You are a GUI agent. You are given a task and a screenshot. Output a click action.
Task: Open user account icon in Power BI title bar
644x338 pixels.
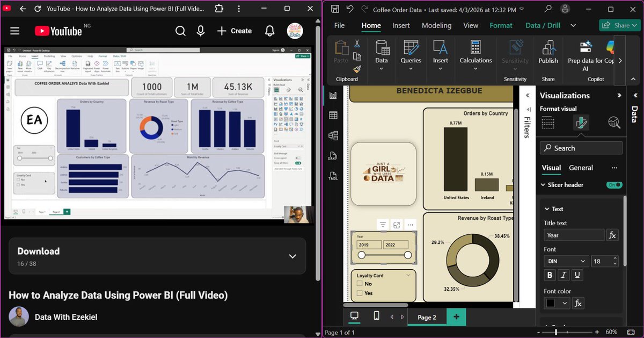point(565,9)
